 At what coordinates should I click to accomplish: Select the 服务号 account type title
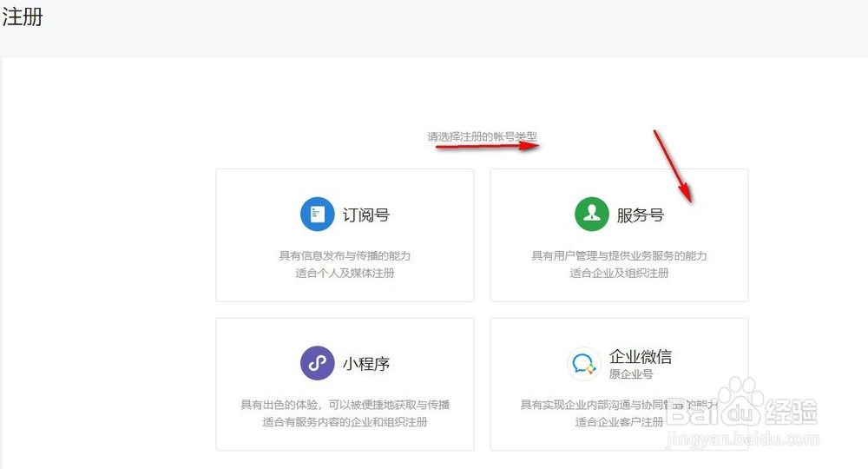coord(641,215)
